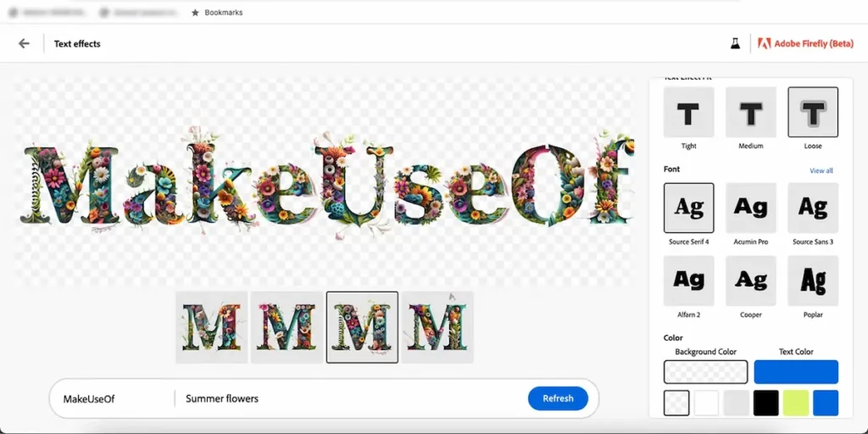Screen dimensions: 868x434
Task: Choose the Source Serif 4 font
Action: click(688, 209)
